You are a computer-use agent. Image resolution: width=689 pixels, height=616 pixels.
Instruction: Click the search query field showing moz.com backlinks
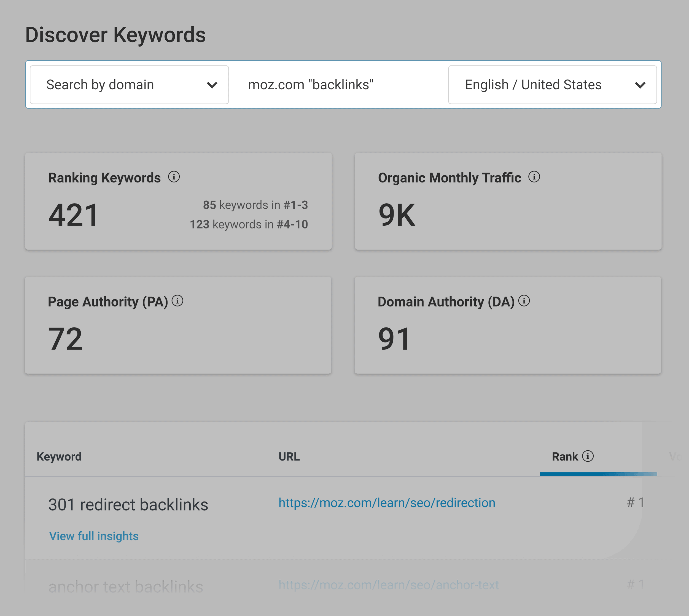(310, 84)
